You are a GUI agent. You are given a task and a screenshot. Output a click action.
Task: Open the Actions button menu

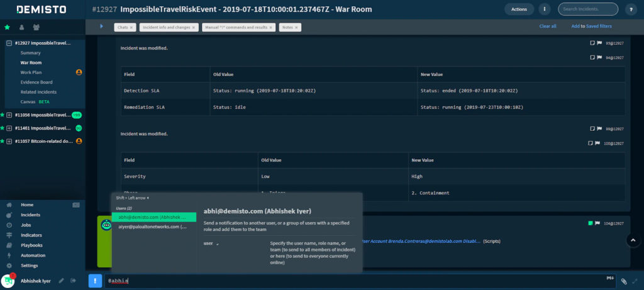pos(519,9)
